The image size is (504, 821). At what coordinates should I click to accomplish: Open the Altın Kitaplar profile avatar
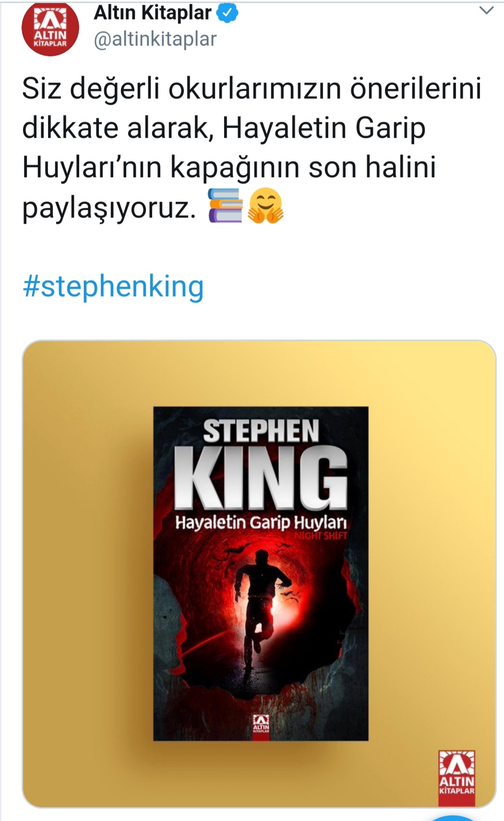coord(50,28)
